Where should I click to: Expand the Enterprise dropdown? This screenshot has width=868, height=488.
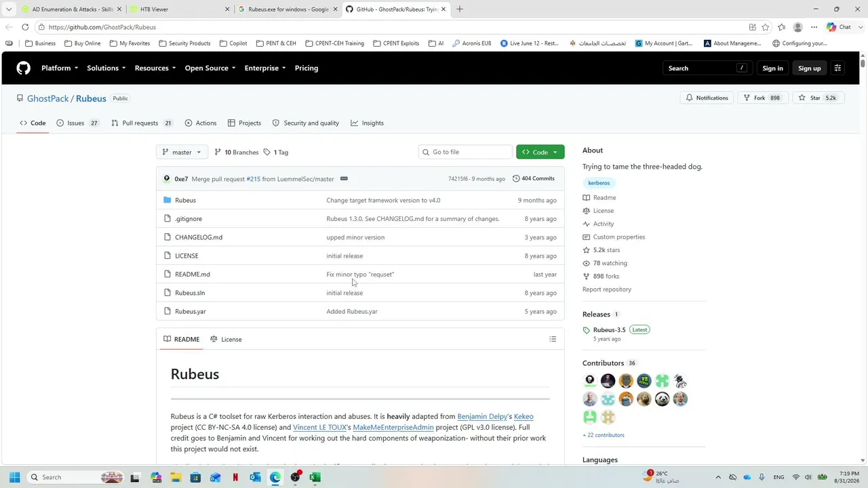click(x=265, y=68)
